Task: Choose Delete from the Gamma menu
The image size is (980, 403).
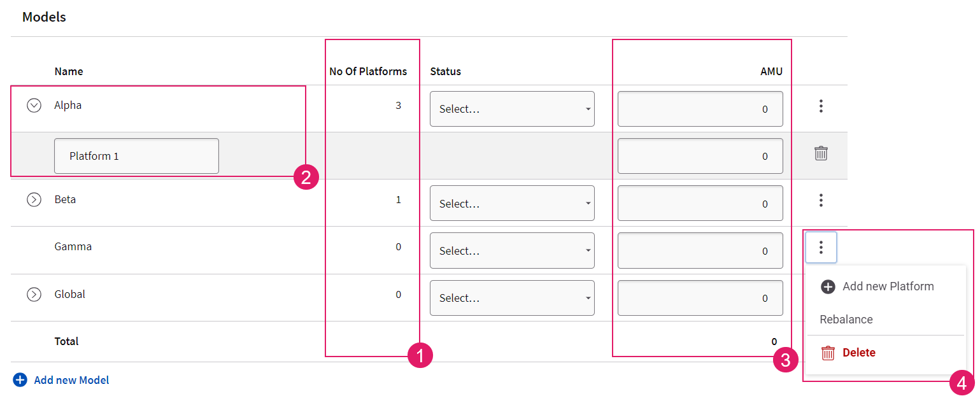Action: 886,353
